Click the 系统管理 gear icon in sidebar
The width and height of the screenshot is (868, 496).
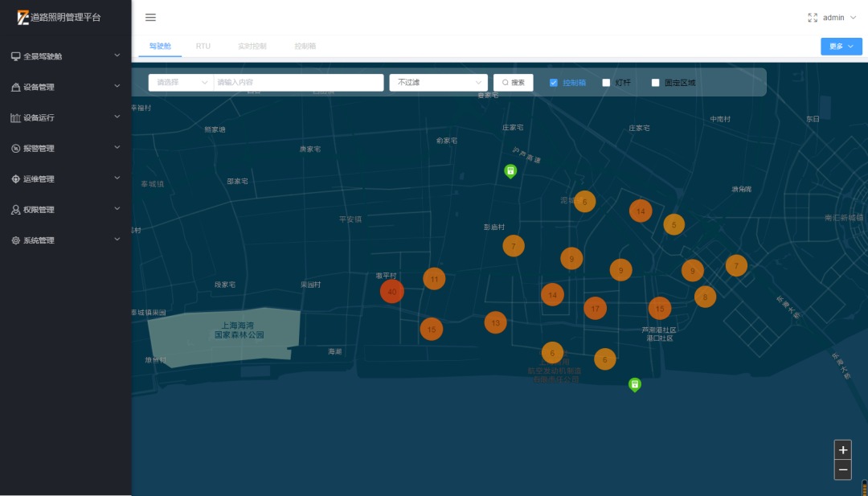click(15, 240)
